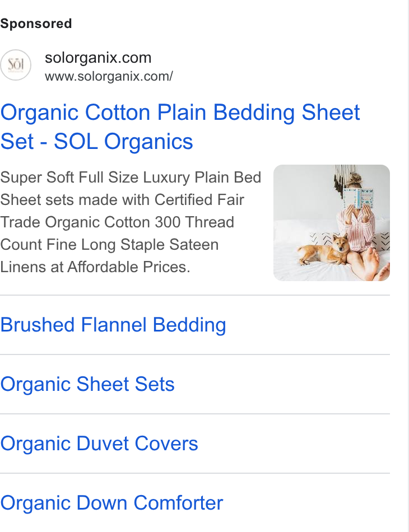Open the solorganix.com site name

(98, 58)
